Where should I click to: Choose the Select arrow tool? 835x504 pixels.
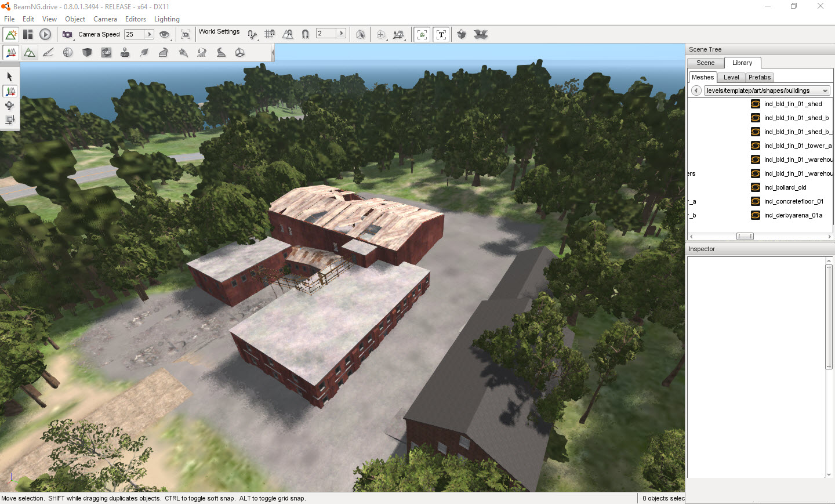[x=10, y=77]
